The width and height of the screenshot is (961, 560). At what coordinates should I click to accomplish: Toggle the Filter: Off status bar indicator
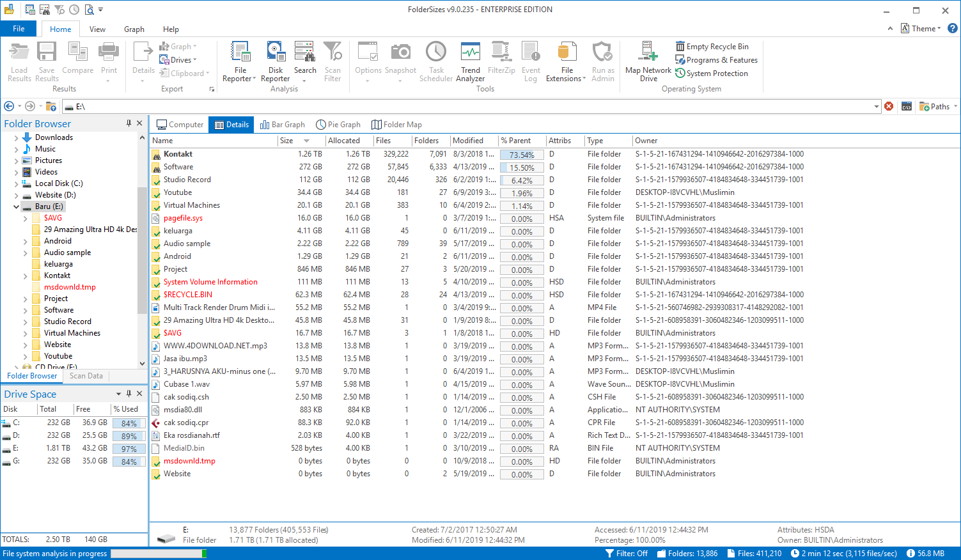pos(627,554)
